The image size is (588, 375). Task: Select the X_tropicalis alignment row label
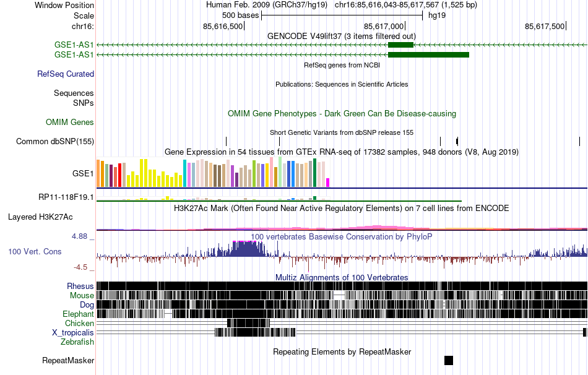[73, 333]
